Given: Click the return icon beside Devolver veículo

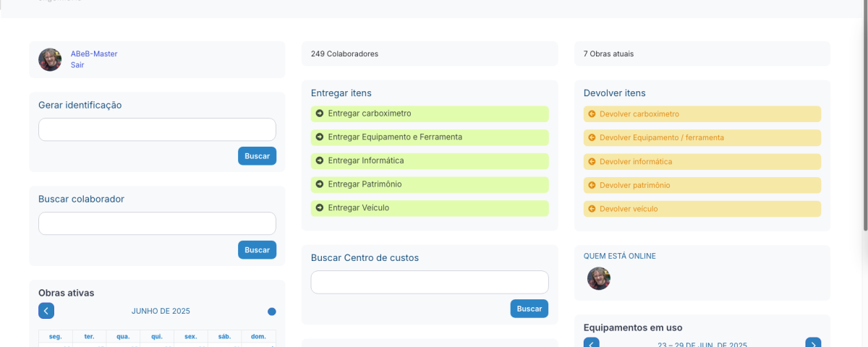Looking at the screenshot, I should point(592,209).
